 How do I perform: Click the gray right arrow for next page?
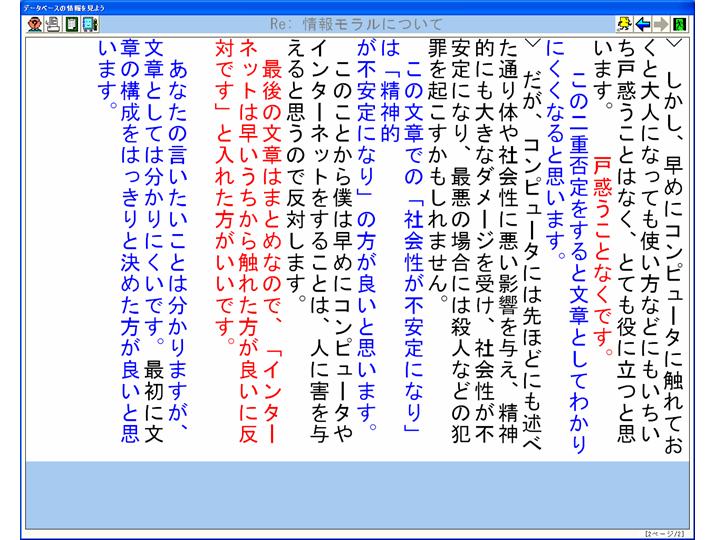[689, 23]
